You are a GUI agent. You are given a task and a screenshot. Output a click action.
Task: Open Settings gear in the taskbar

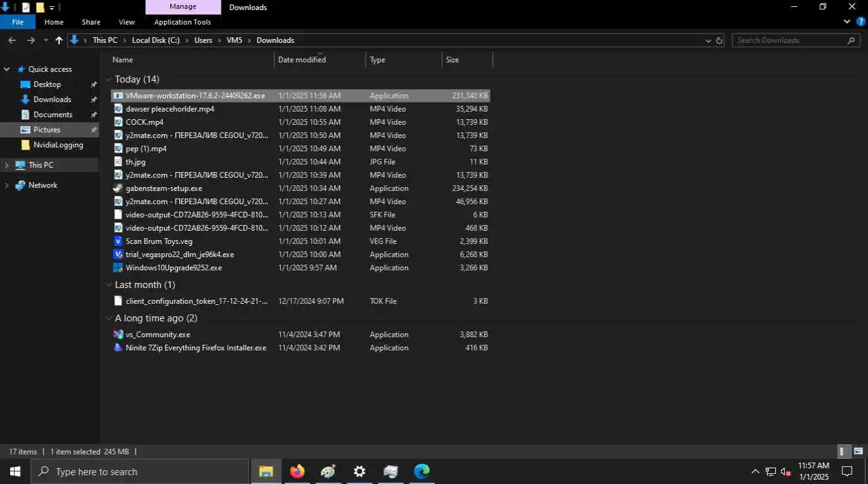tap(360, 471)
